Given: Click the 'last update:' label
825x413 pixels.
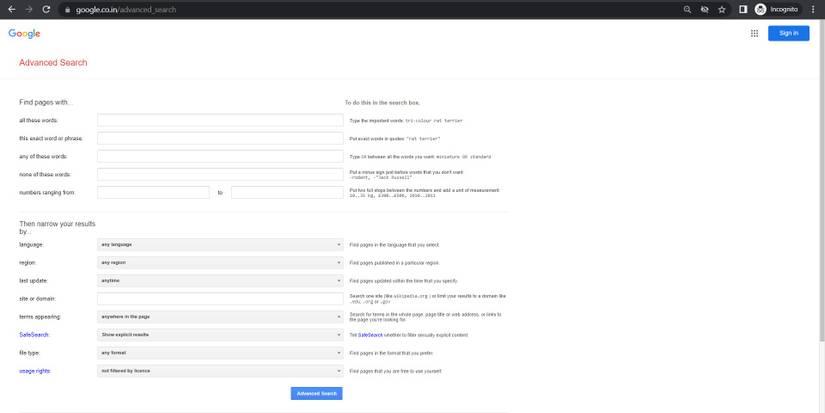Looking at the screenshot, I should [x=34, y=281].
